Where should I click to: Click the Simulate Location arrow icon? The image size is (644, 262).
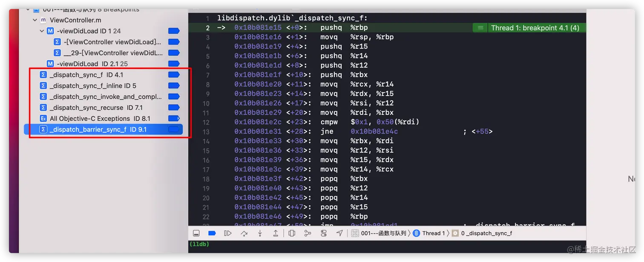coord(339,233)
